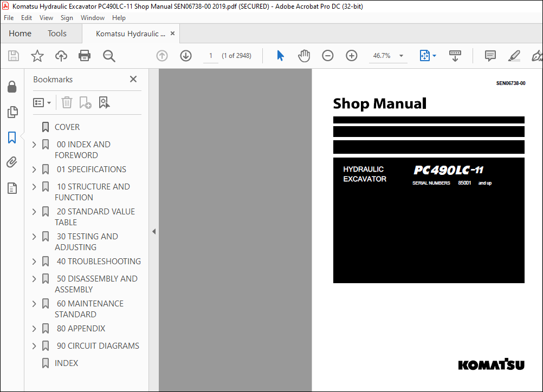Open the Edit menu
Image resolution: width=543 pixels, height=392 pixels.
tap(27, 18)
